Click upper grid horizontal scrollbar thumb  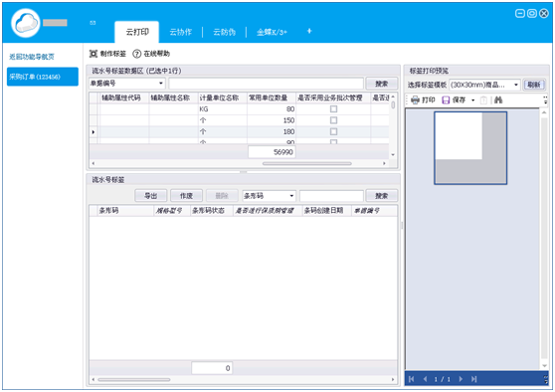coord(307,163)
